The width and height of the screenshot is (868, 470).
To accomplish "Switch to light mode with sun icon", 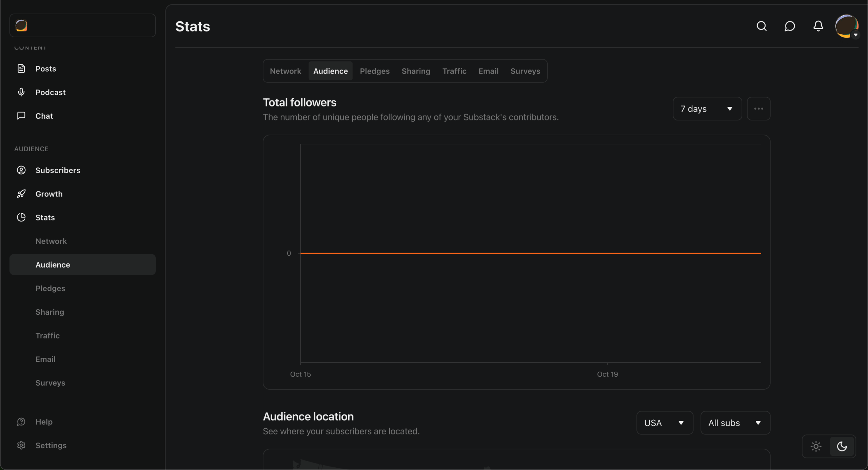I will [816, 446].
